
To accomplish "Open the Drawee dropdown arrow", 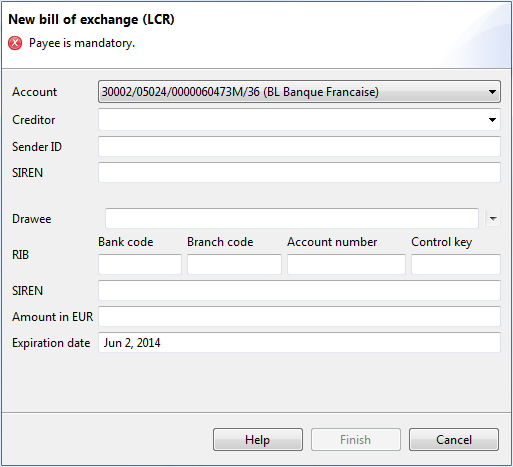I will click(493, 219).
